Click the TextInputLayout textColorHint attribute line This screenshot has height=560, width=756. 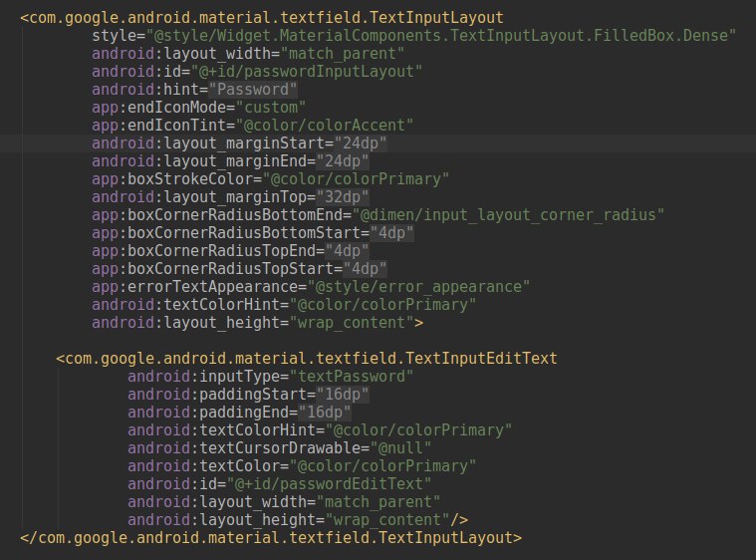coord(284,305)
